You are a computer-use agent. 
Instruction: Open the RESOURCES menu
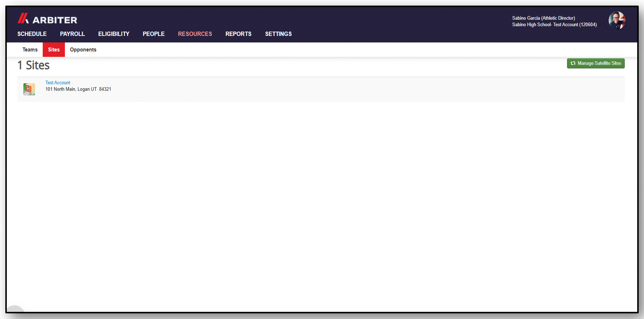[195, 34]
